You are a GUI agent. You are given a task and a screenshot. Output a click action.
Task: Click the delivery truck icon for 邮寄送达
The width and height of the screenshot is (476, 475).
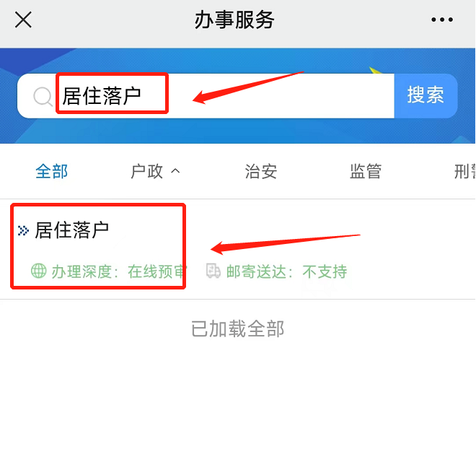point(213,271)
